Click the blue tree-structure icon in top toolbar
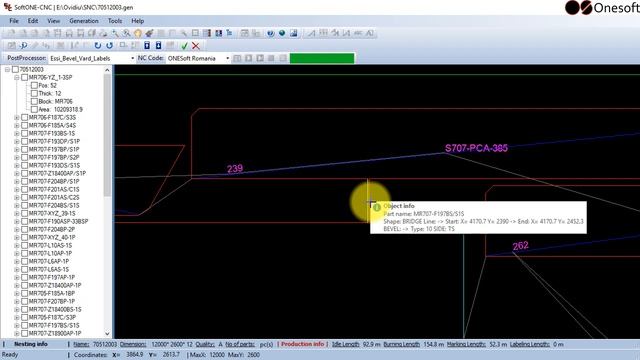The image size is (640, 360). 229,33
